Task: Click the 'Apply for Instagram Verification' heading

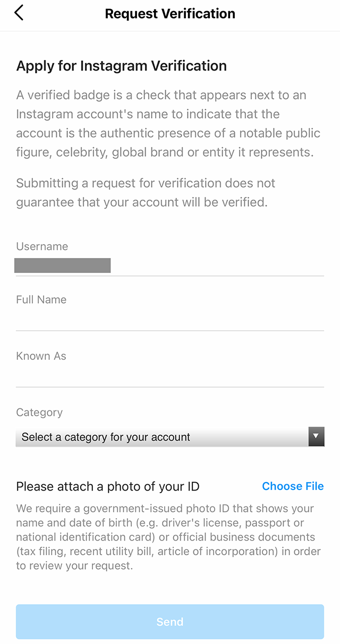Action: point(121,65)
